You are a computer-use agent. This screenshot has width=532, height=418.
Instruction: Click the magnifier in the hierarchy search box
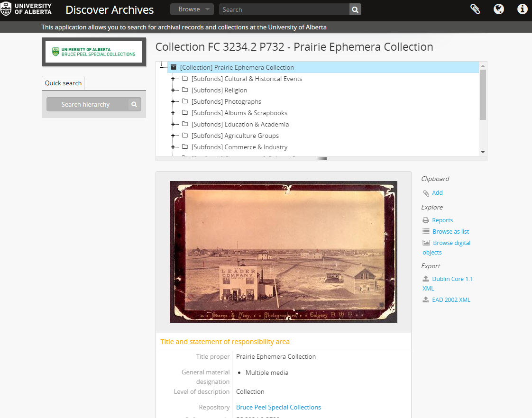[x=134, y=104]
